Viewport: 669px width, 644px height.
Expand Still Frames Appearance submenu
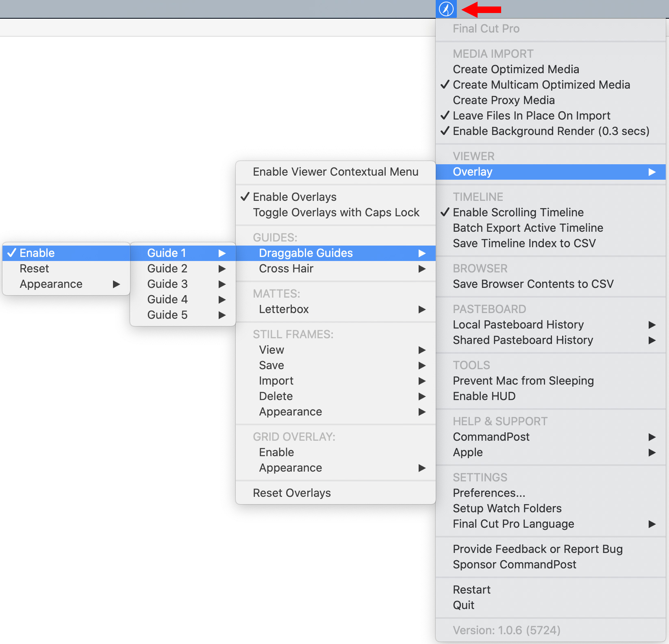336,411
